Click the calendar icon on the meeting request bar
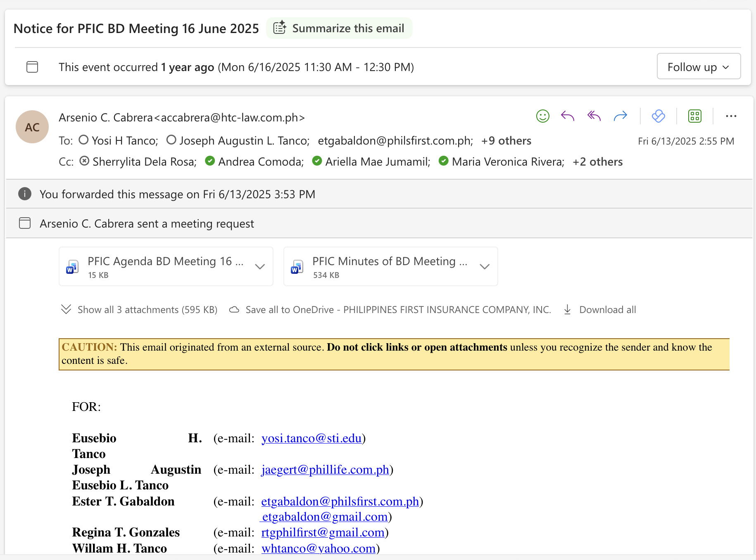756x560 pixels. (x=25, y=223)
